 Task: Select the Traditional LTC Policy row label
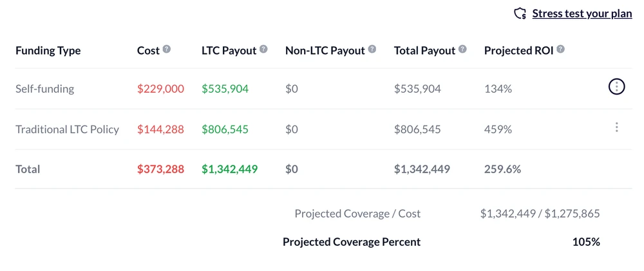click(67, 129)
